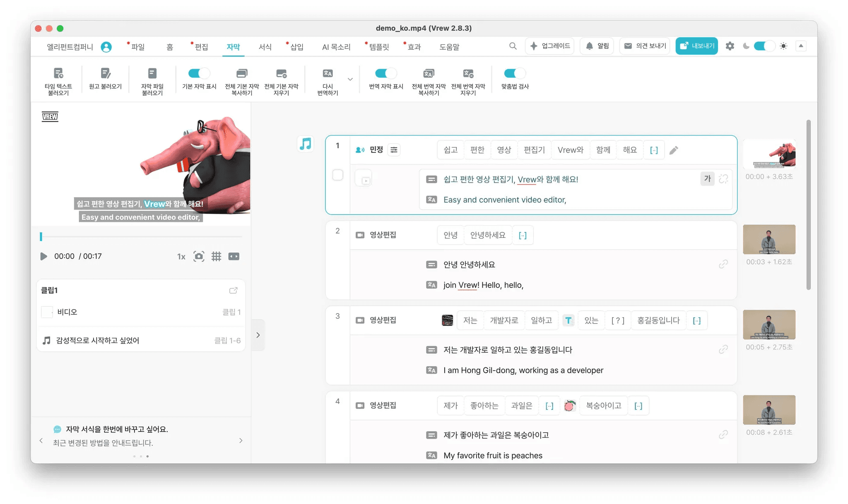Toggle 기본 자막 표시 switch
The image size is (848, 504).
(x=199, y=73)
